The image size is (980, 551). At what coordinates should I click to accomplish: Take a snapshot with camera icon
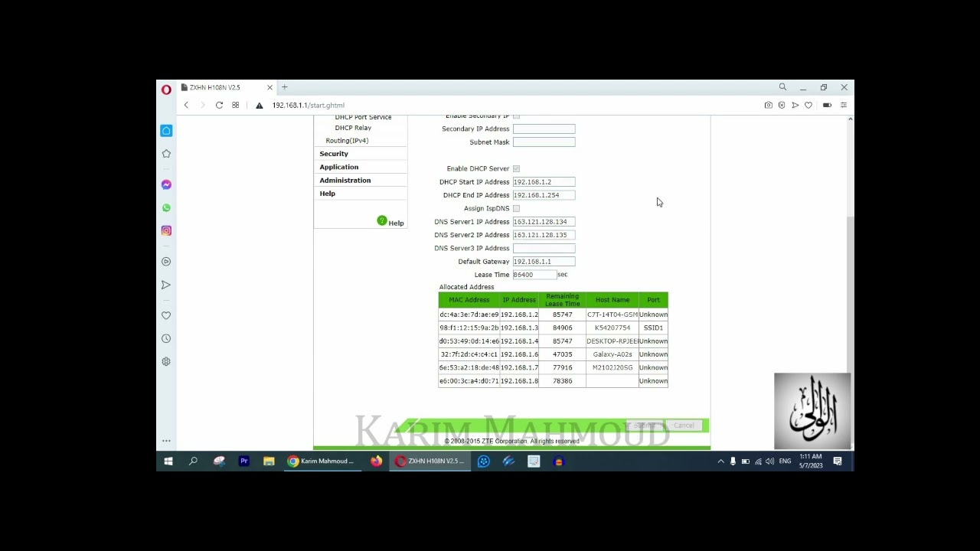(x=769, y=105)
